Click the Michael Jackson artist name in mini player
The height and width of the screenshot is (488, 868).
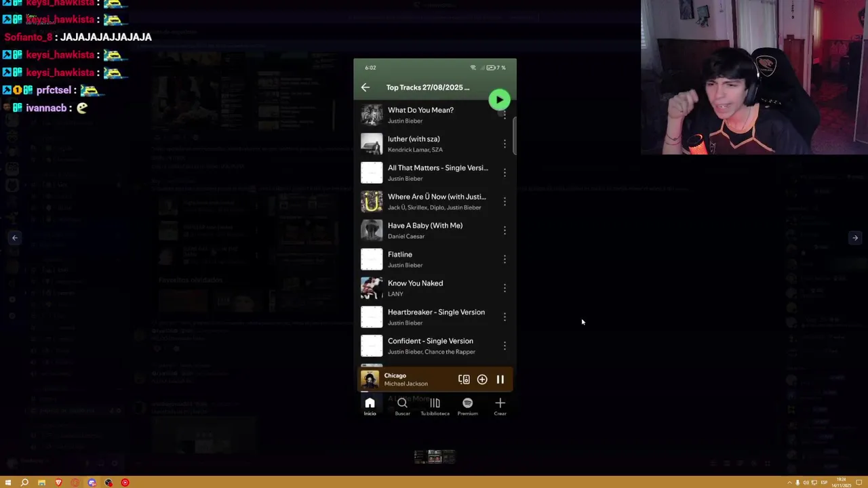tap(406, 384)
